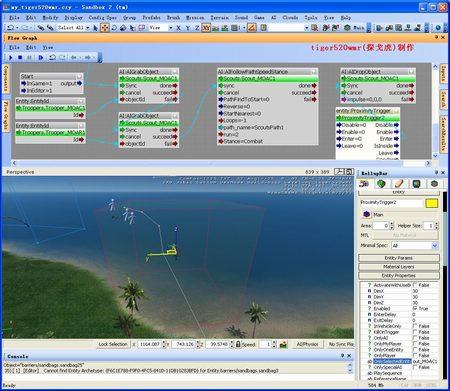Click the Flow Graph play button
The width and height of the screenshot is (450, 391).
click(11, 58)
